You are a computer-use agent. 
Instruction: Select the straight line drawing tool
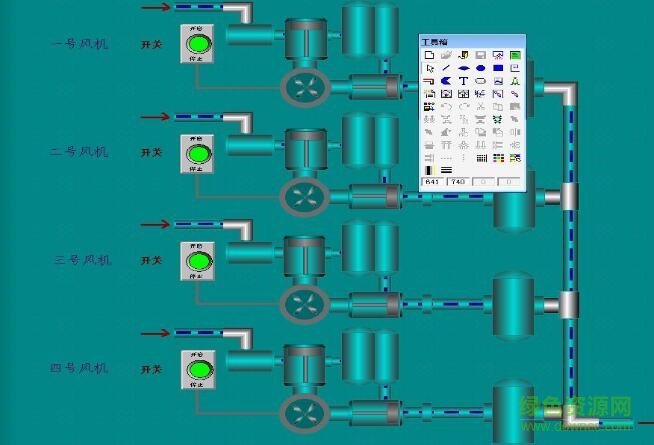coord(446,68)
